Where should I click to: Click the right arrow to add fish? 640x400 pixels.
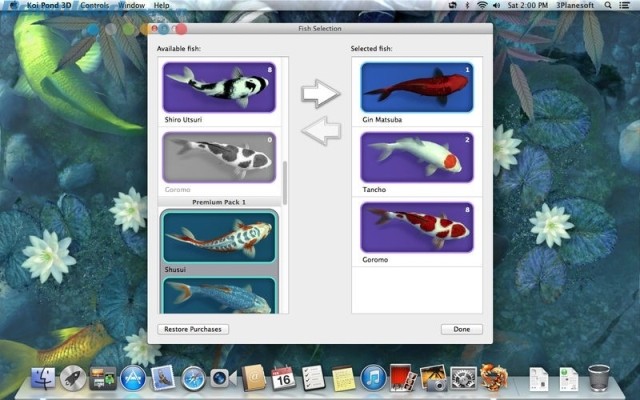click(321, 95)
